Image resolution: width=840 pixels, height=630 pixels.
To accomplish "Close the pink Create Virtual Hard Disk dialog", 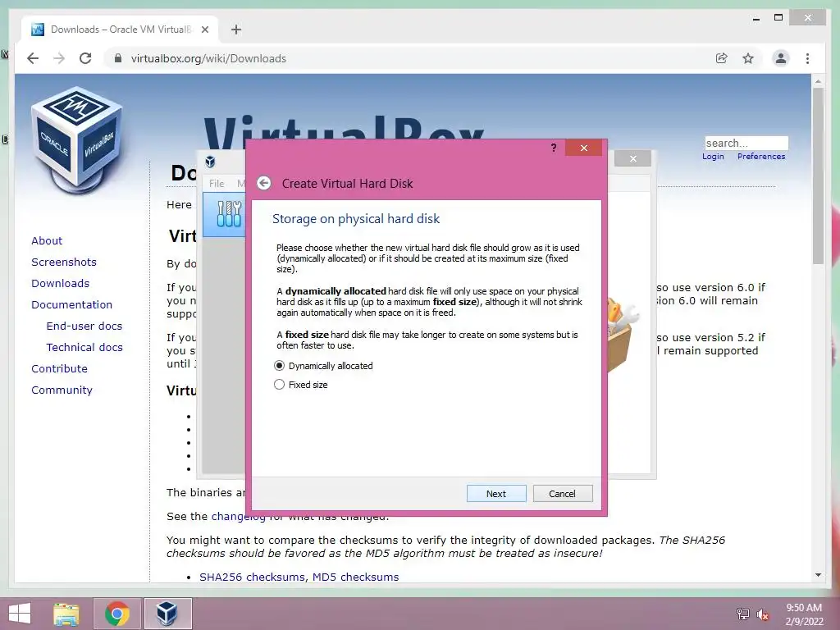I will (x=584, y=148).
